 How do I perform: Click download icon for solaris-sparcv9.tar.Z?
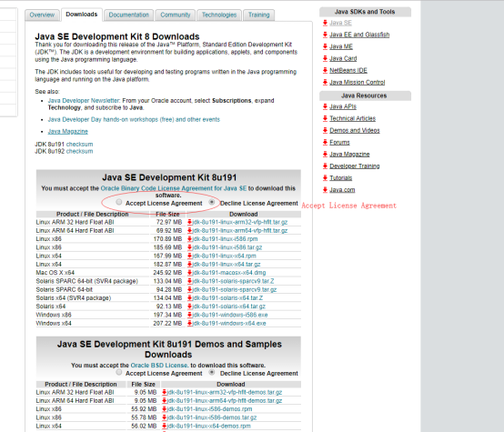189,281
